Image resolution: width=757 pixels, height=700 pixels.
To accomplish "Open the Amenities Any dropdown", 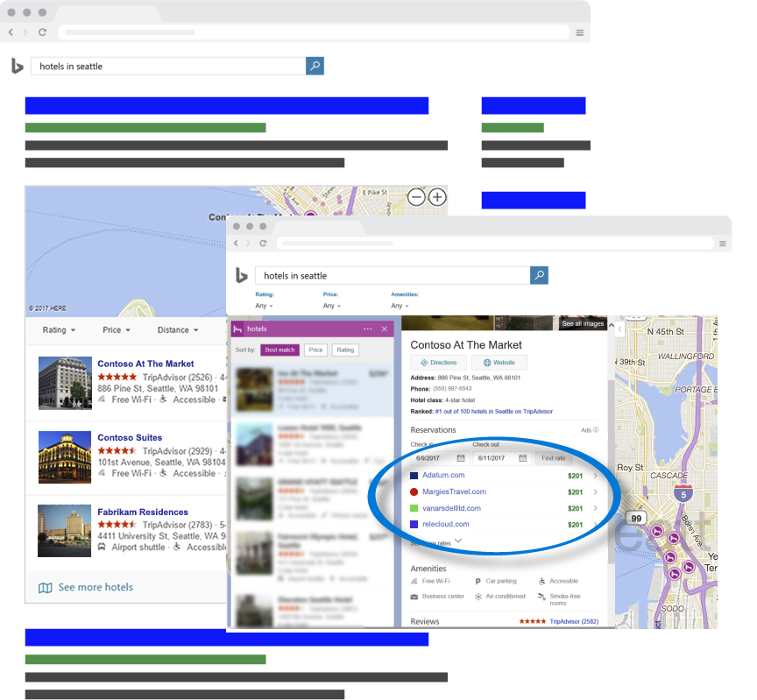I will click(400, 306).
